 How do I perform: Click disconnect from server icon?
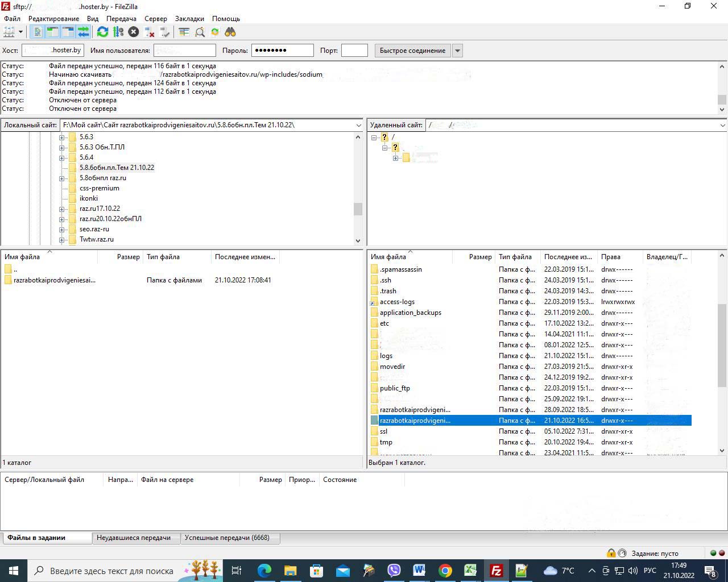[x=150, y=32]
